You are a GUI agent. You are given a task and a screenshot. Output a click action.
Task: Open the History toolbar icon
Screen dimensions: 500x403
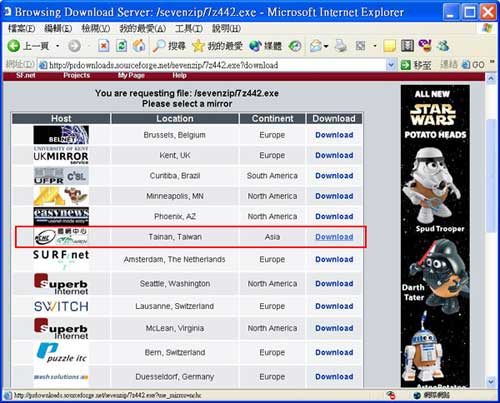[295, 46]
